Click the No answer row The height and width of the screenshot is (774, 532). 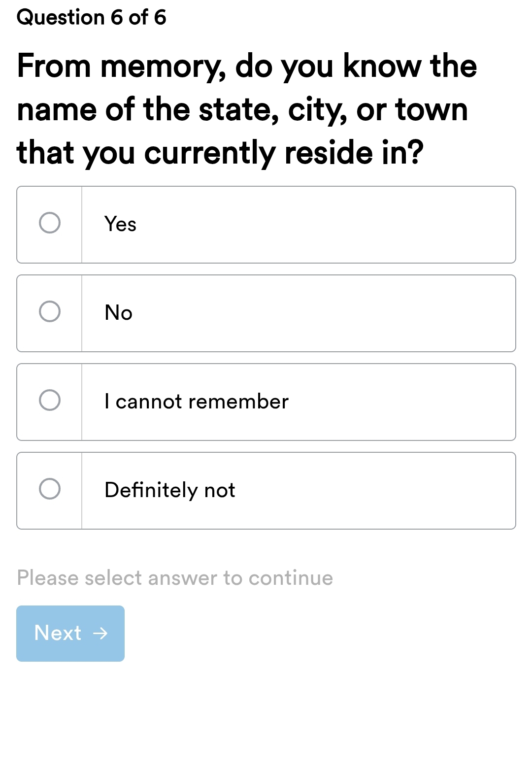click(x=266, y=312)
